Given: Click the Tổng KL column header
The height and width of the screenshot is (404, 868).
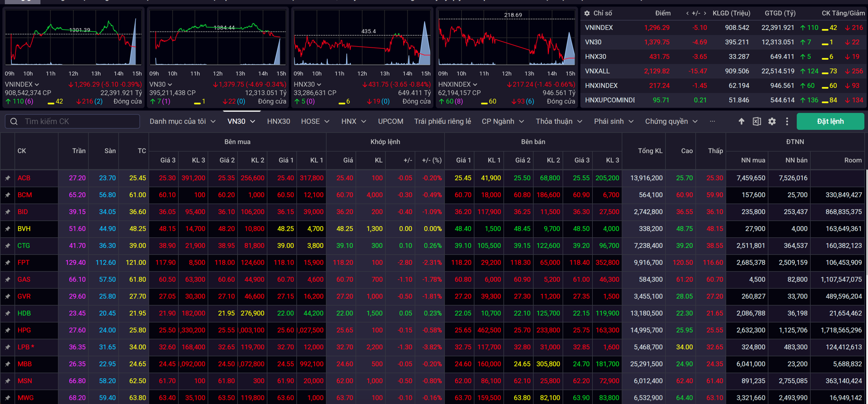Looking at the screenshot, I should click(650, 151).
